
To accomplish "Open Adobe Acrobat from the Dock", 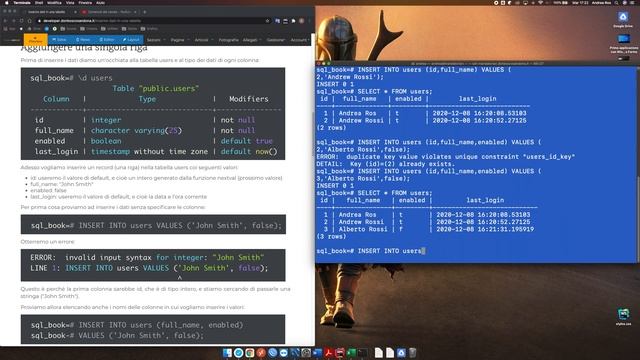I will [328, 353].
